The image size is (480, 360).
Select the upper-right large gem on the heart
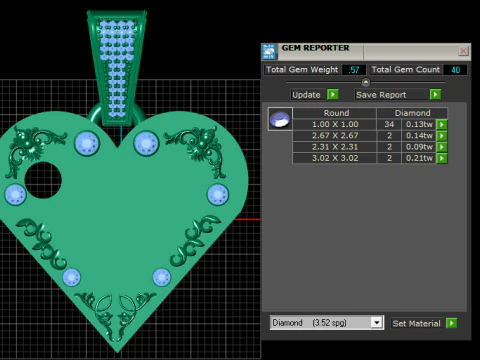point(146,144)
